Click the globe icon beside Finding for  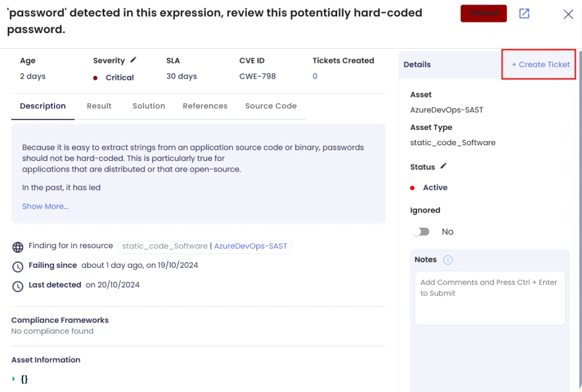18,247
